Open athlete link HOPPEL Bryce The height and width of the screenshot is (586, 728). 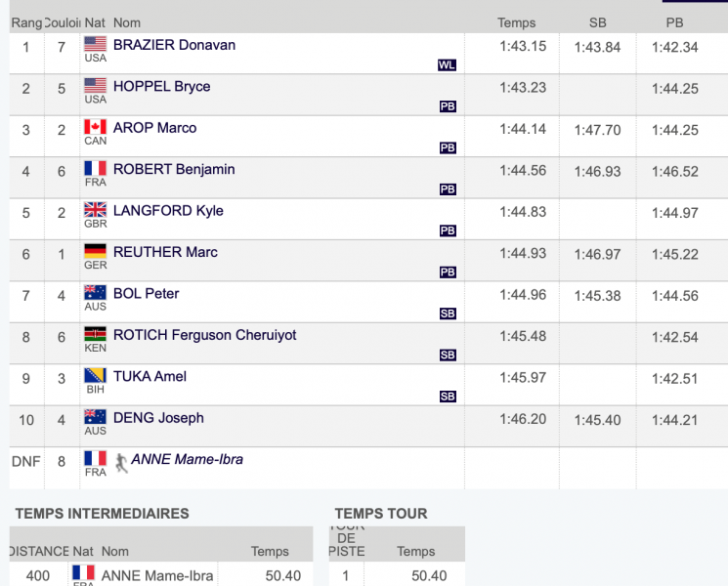(x=161, y=86)
